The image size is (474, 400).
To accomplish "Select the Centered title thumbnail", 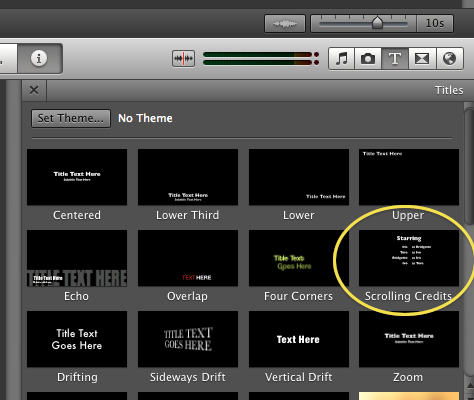I will point(77,177).
